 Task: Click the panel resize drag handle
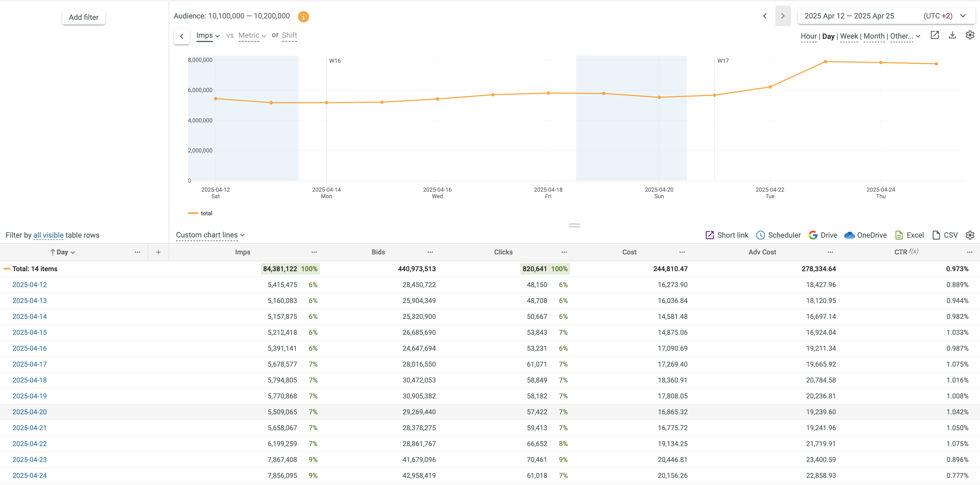click(574, 225)
